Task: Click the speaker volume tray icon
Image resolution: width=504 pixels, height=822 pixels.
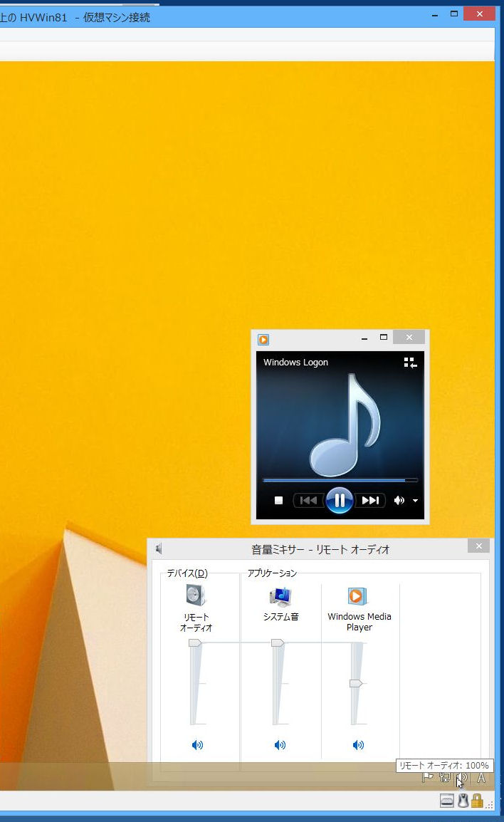Action: click(x=461, y=777)
